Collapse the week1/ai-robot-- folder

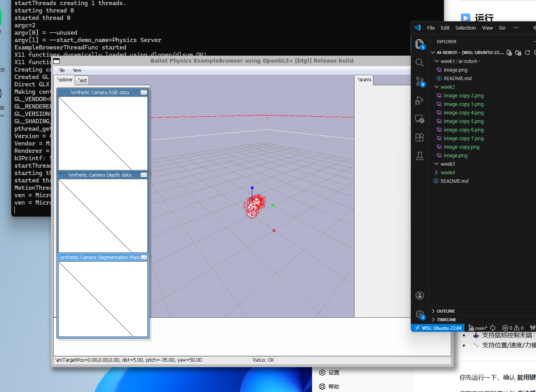(x=436, y=61)
